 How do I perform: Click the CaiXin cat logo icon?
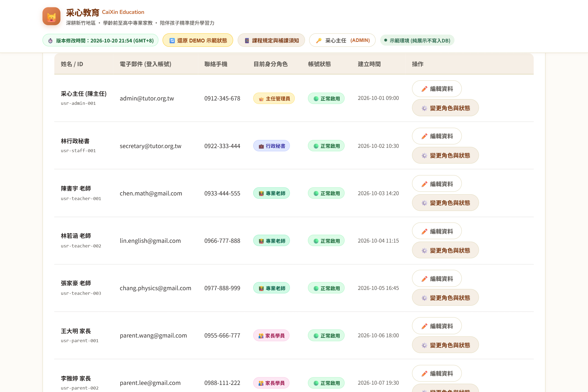click(x=51, y=16)
